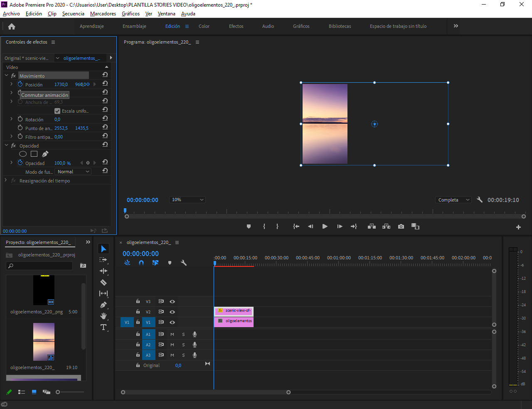
Task: Toggle timeline snap magnet icon
Action: [141, 263]
